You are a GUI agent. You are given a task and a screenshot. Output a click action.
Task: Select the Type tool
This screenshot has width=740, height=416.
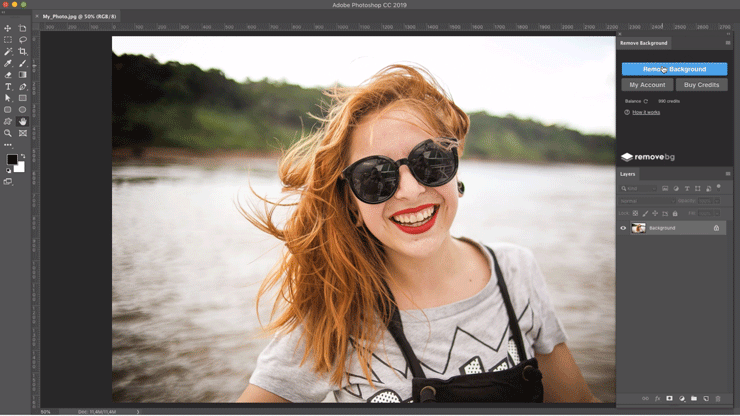pos(8,87)
